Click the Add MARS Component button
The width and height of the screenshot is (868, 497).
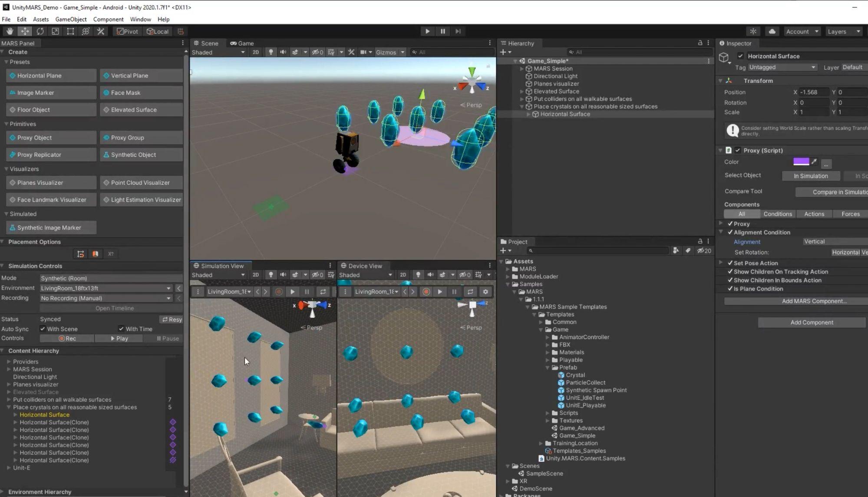click(x=812, y=301)
